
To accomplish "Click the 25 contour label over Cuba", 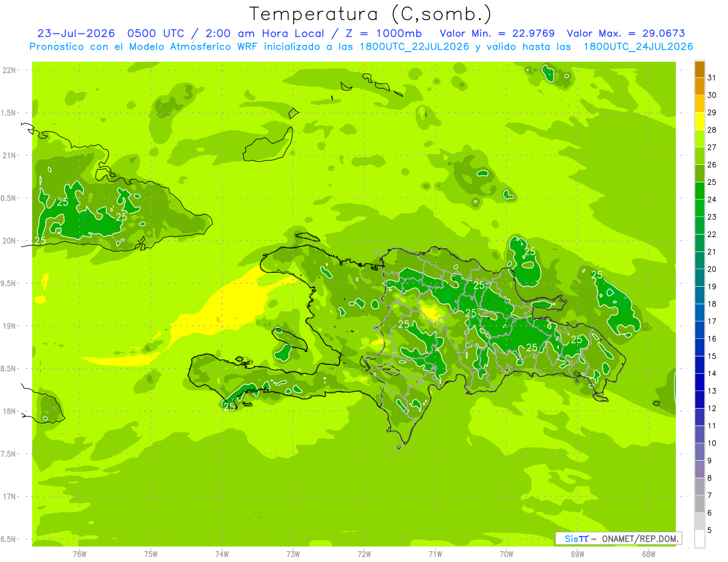I will click(62, 202).
